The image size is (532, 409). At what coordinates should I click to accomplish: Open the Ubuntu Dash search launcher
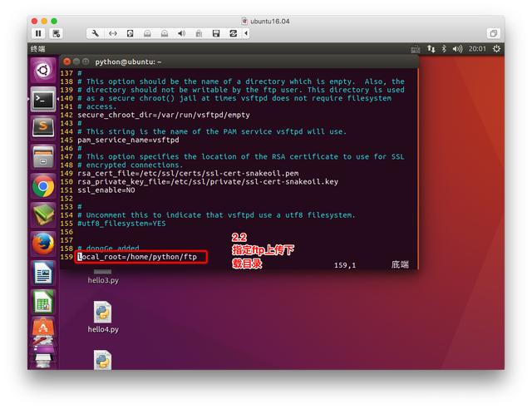click(43, 71)
